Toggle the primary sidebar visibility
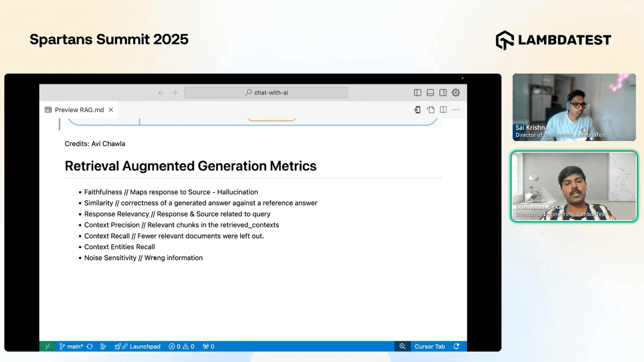Screen dimensions: 644x362 (417, 92)
